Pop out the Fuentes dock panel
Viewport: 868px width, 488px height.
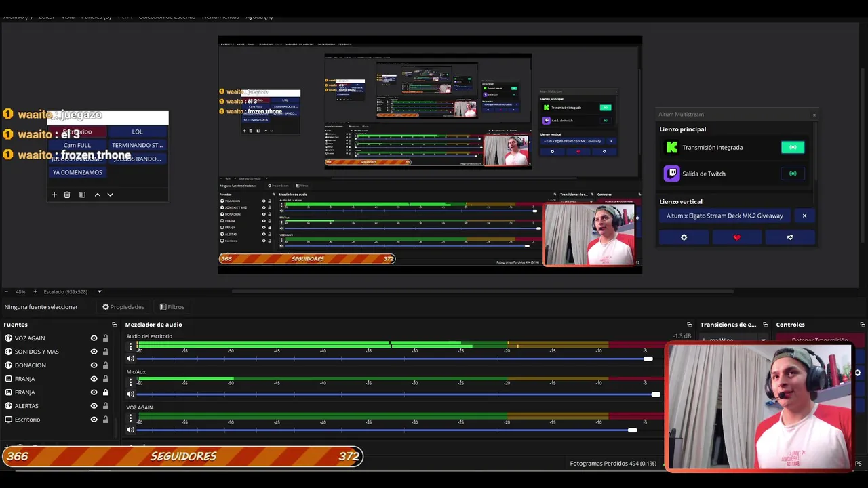click(x=114, y=325)
